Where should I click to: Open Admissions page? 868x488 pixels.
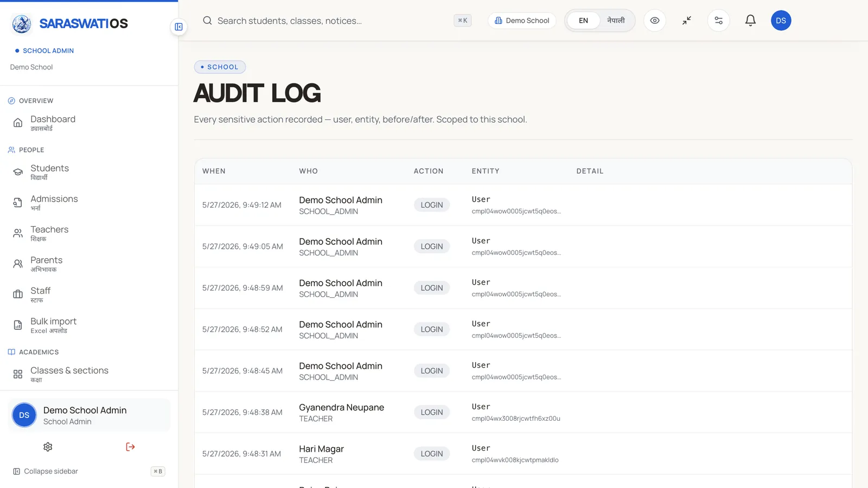(x=89, y=203)
